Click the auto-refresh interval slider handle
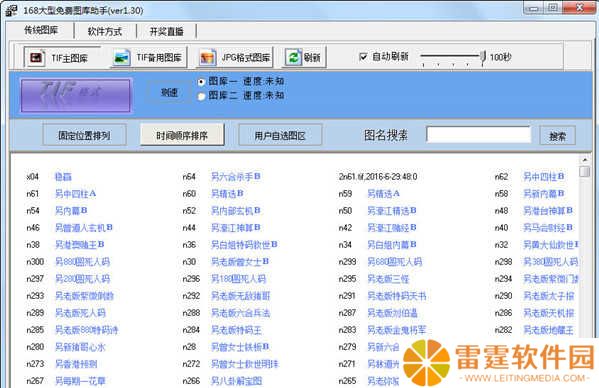The width and height of the screenshot is (599, 388). (483, 57)
